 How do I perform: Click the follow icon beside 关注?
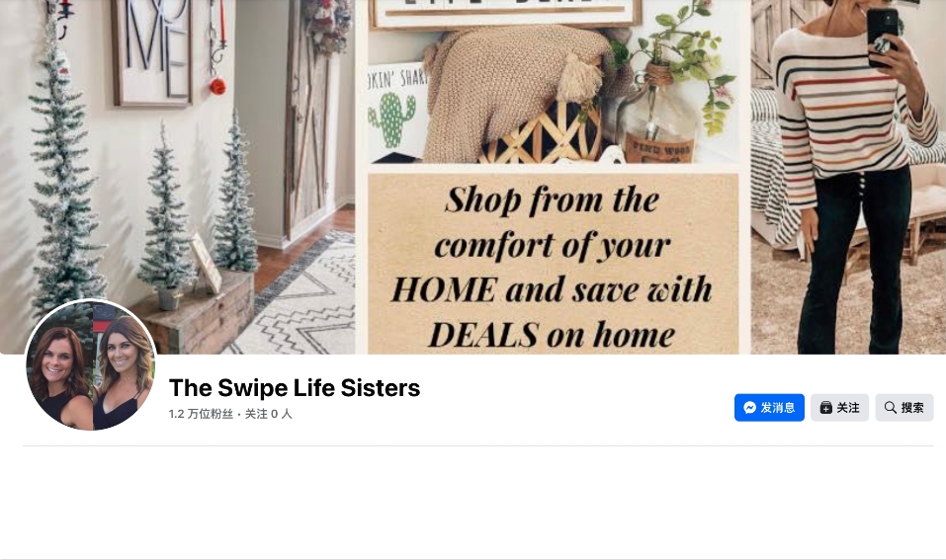(x=826, y=408)
